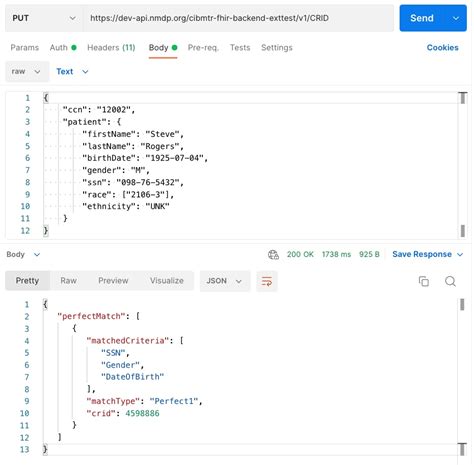Show the Raw response view
The width and height of the screenshot is (474, 465).
[x=68, y=281]
